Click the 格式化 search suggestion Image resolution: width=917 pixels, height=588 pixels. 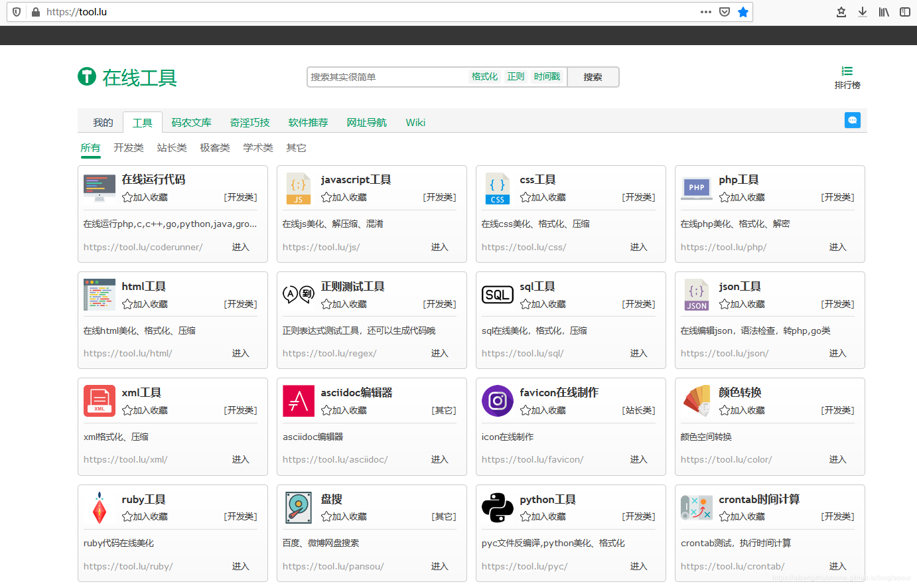click(x=484, y=76)
